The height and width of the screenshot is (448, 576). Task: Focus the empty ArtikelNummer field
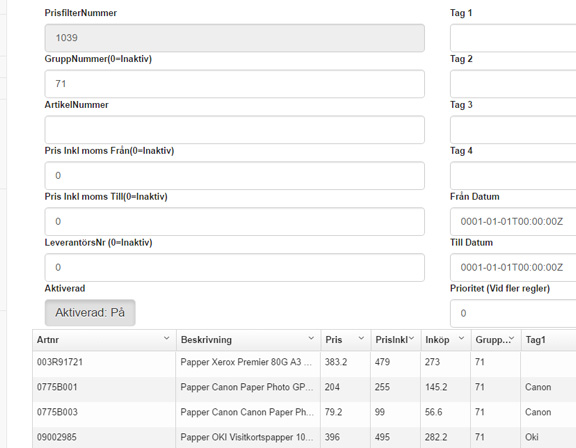click(x=234, y=130)
